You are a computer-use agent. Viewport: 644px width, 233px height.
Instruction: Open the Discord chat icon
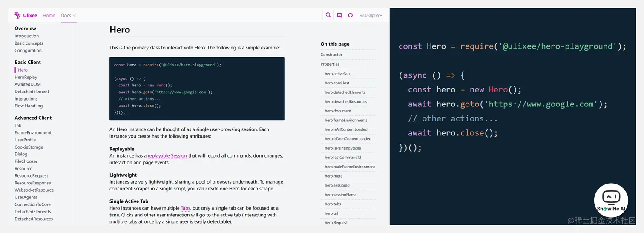click(339, 15)
